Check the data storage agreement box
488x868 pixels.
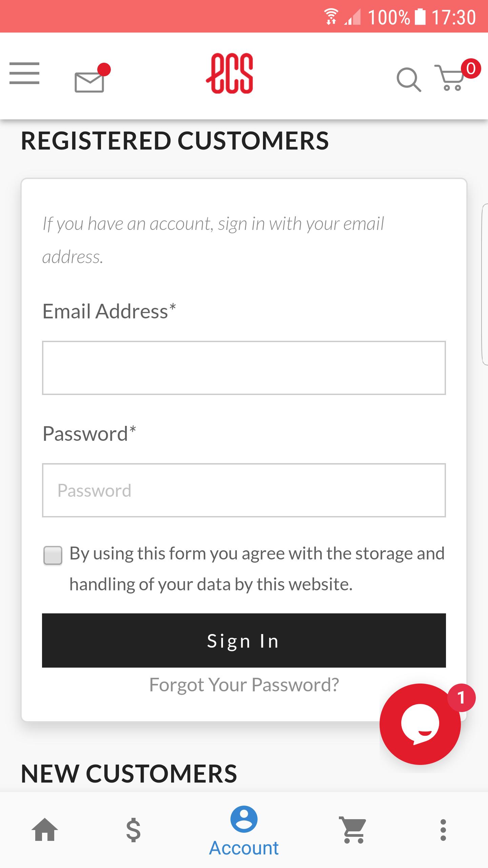point(53,555)
